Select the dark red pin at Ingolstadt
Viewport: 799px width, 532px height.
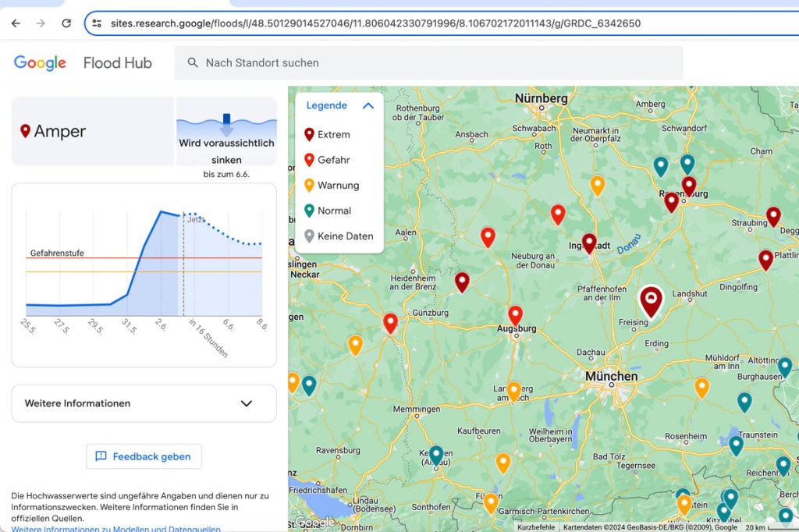tap(589, 243)
